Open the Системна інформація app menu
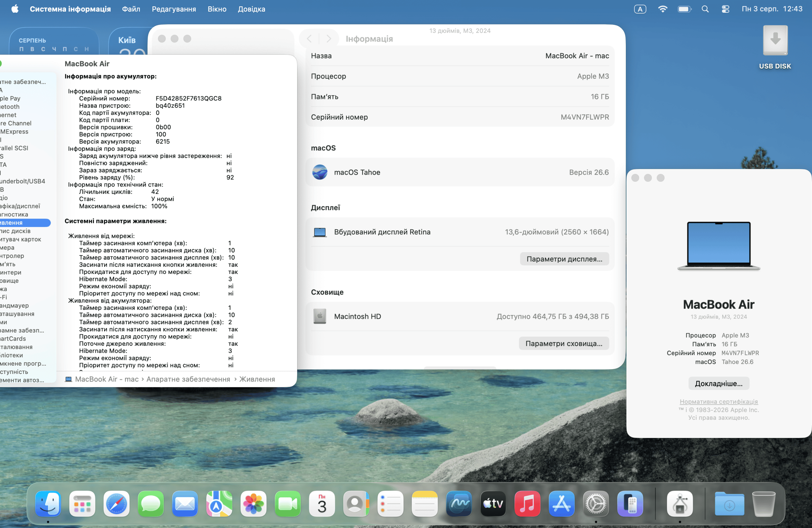Image resolution: width=812 pixels, height=528 pixels. point(70,9)
